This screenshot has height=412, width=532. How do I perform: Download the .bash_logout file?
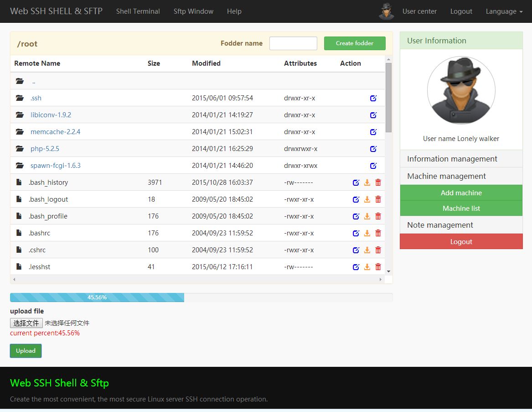point(367,199)
